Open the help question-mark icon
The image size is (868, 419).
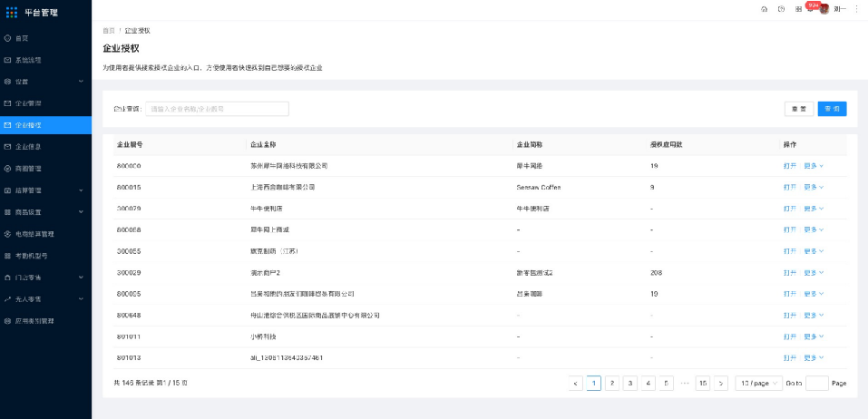781,9
